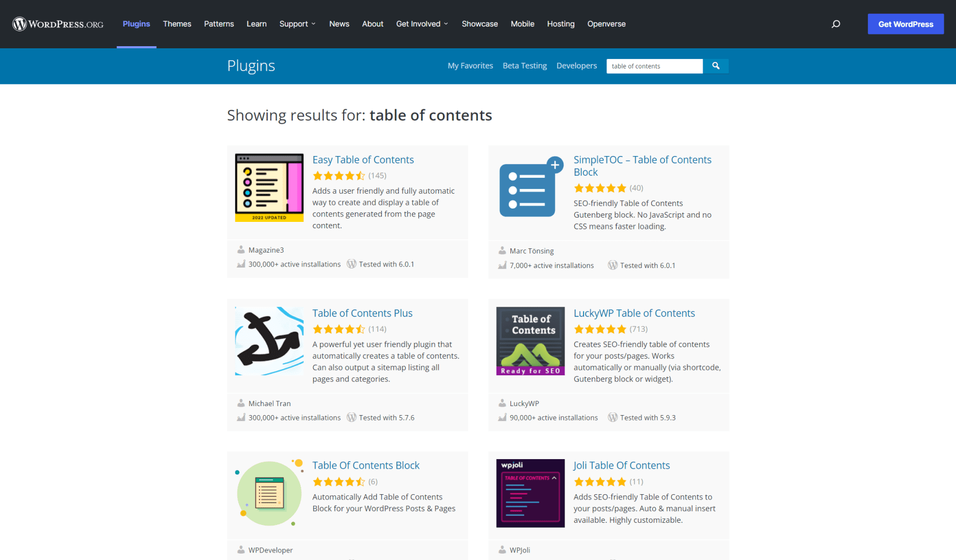Switch to the Themes section
Viewport: 956px width, 560px height.
[177, 24]
